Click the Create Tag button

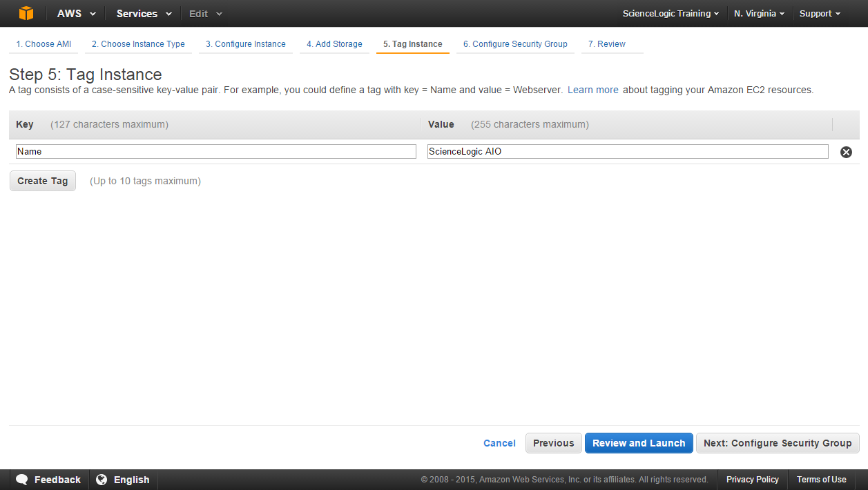point(43,181)
